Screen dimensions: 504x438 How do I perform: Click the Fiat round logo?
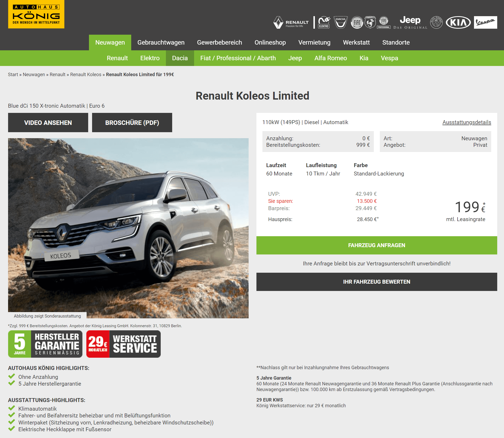(357, 22)
